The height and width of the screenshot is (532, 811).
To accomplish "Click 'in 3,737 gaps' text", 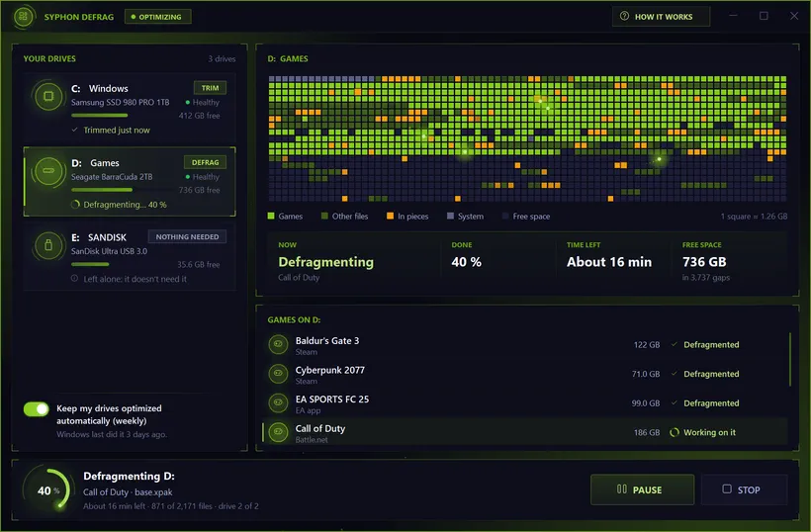I will coord(705,278).
